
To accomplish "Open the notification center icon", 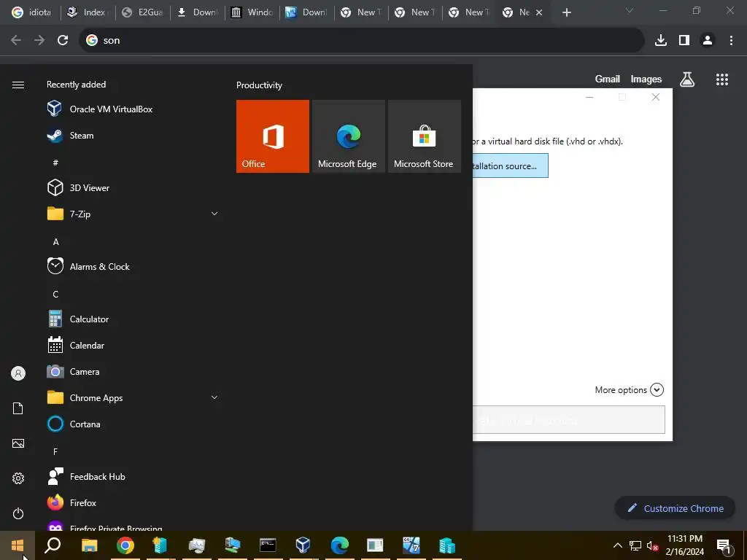I will coord(724,545).
